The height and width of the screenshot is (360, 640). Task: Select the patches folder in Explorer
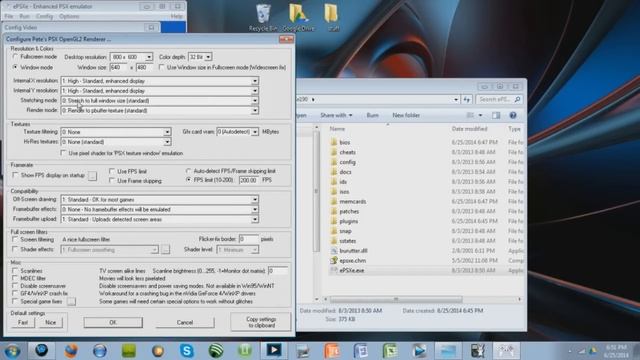click(349, 211)
